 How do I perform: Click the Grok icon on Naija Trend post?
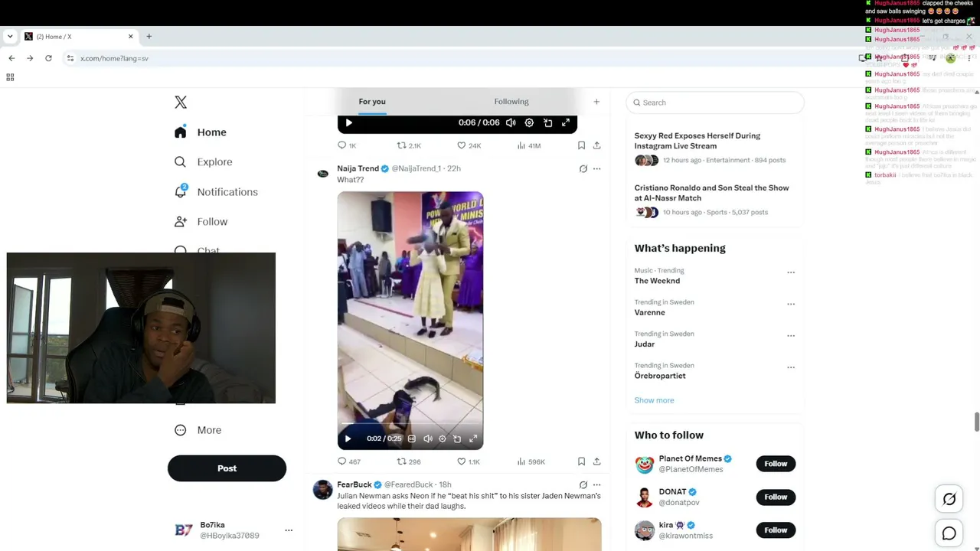tap(583, 169)
